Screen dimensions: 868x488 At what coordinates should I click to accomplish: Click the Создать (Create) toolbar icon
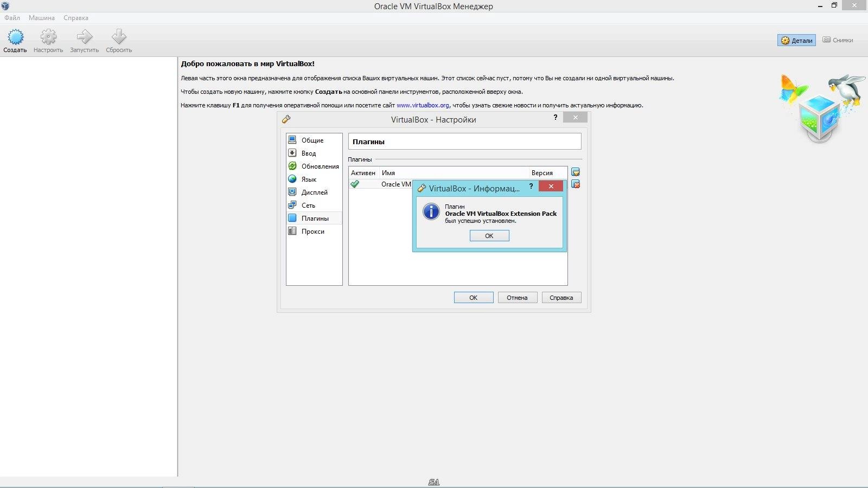coord(15,37)
